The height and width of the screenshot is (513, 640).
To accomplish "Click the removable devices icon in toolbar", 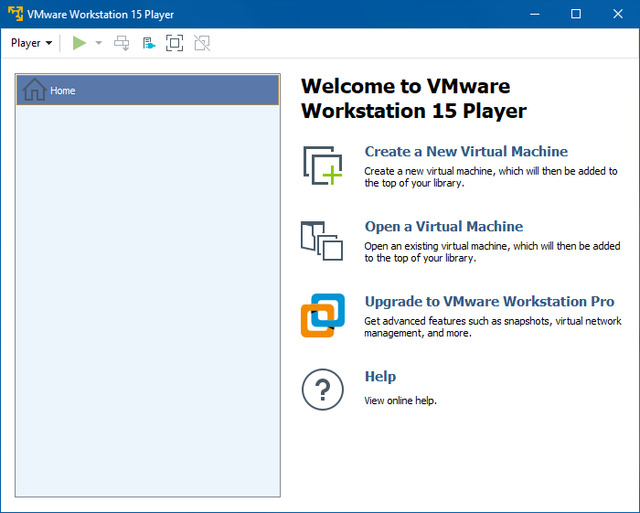I will click(149, 43).
